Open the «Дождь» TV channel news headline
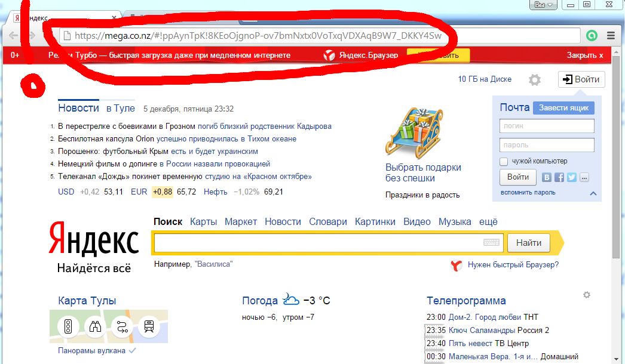The height and width of the screenshot is (364, 625). pyautogui.click(x=185, y=177)
